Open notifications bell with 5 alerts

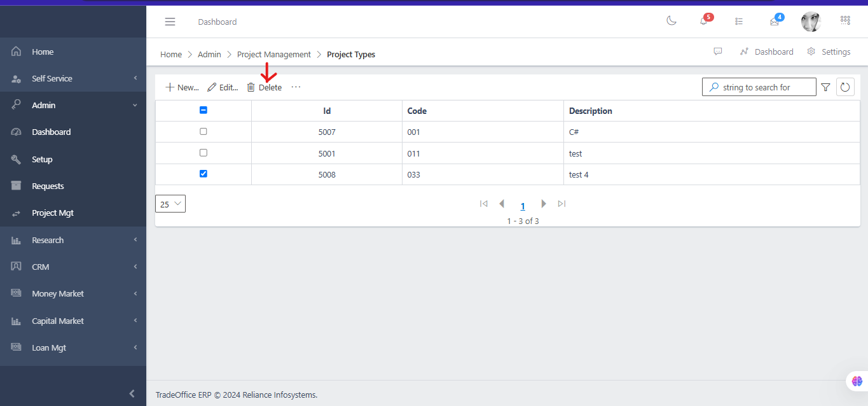click(x=704, y=21)
